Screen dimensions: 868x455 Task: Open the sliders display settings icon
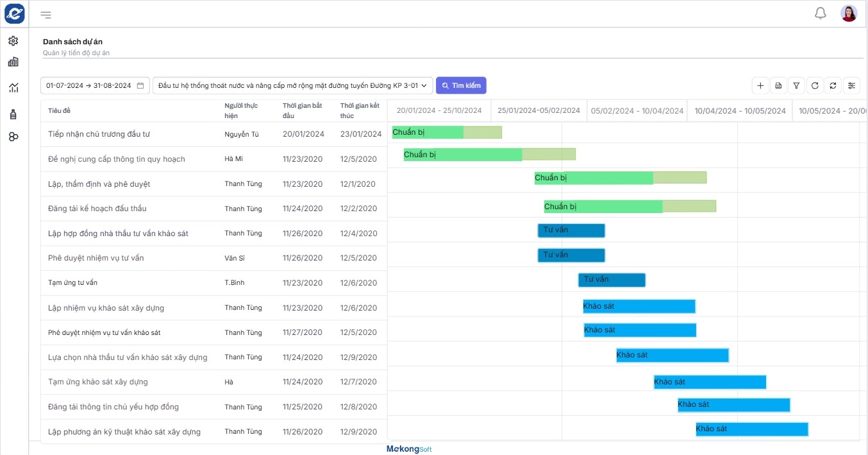pos(851,85)
